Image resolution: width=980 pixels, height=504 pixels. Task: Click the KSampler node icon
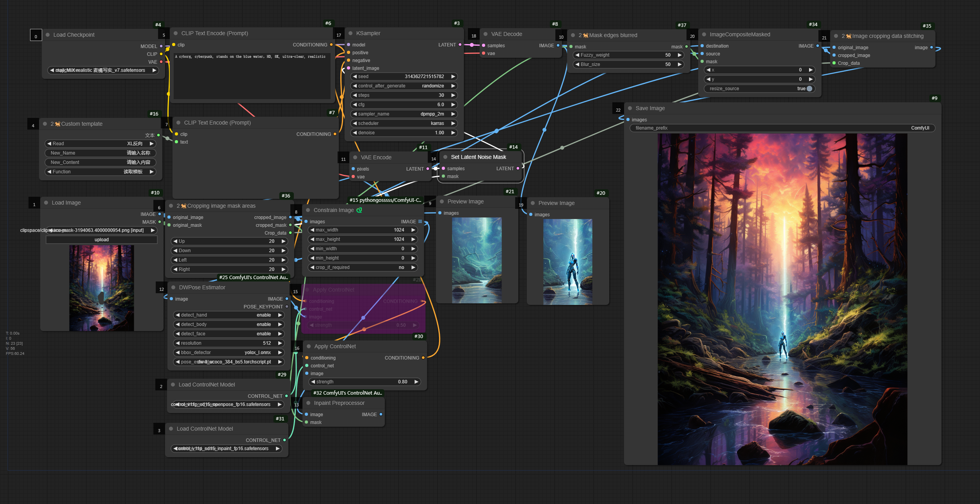[x=350, y=34]
